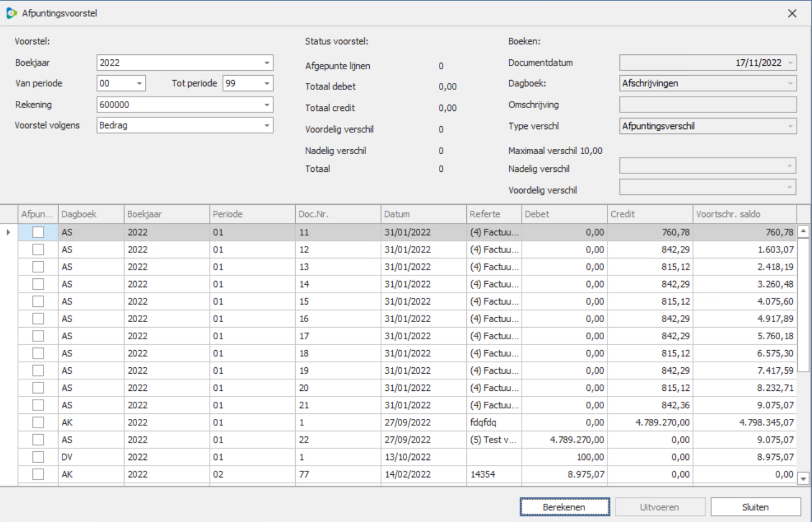
Task: Click the row indicator arrow of first row
Action: (8, 232)
